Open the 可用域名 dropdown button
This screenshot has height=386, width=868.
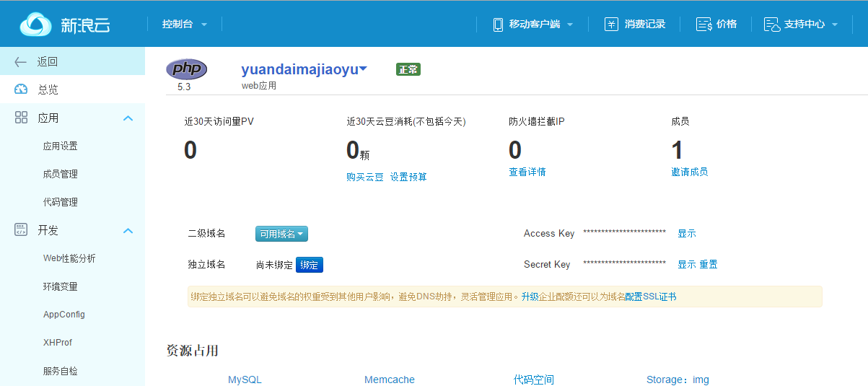[x=281, y=234]
